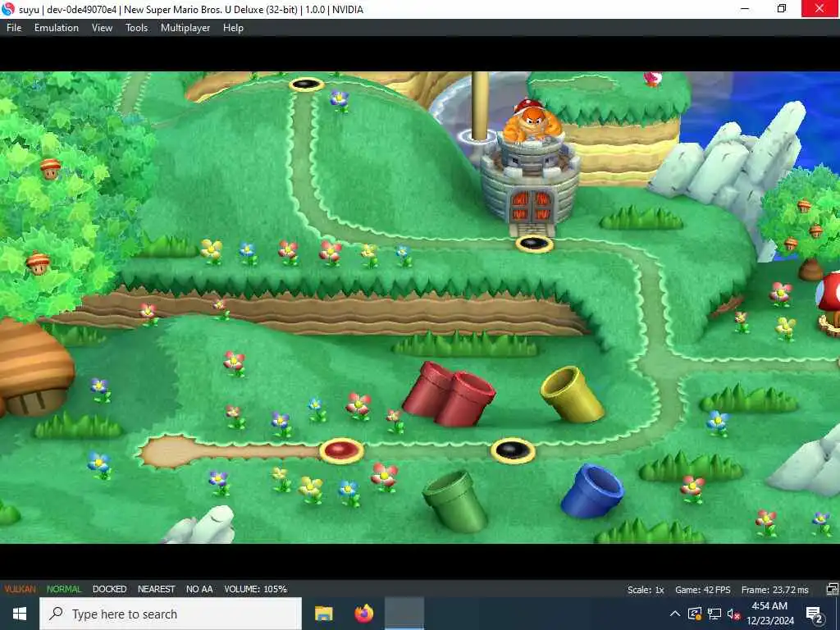Click the suyu logo in title bar
This screenshot has height=630, width=840.
click(8, 9)
